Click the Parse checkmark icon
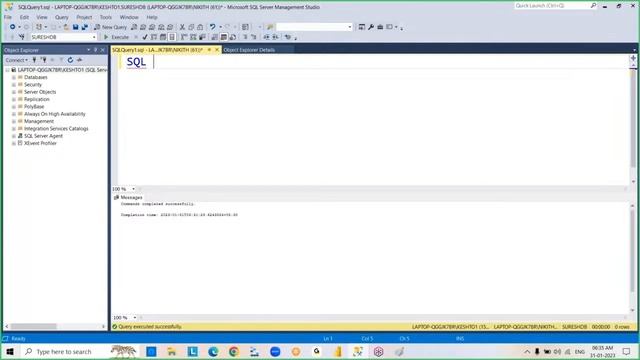This screenshot has width=640, height=360. (144, 37)
